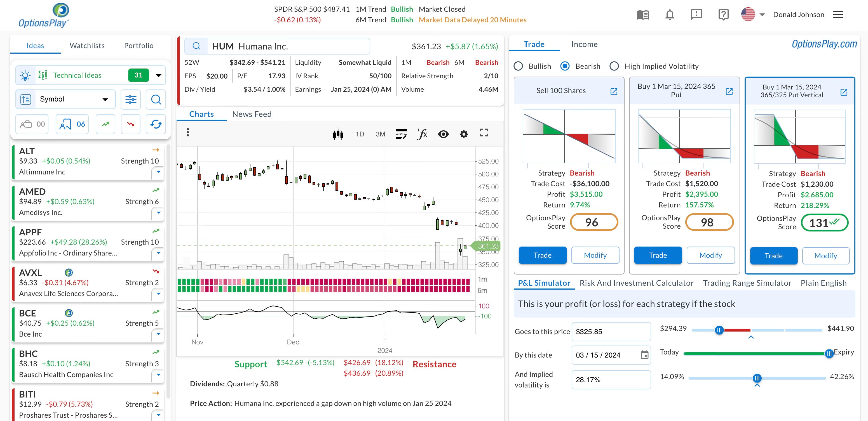The height and width of the screenshot is (421, 868).
Task: Expand the BCE idea card
Action: (x=158, y=334)
